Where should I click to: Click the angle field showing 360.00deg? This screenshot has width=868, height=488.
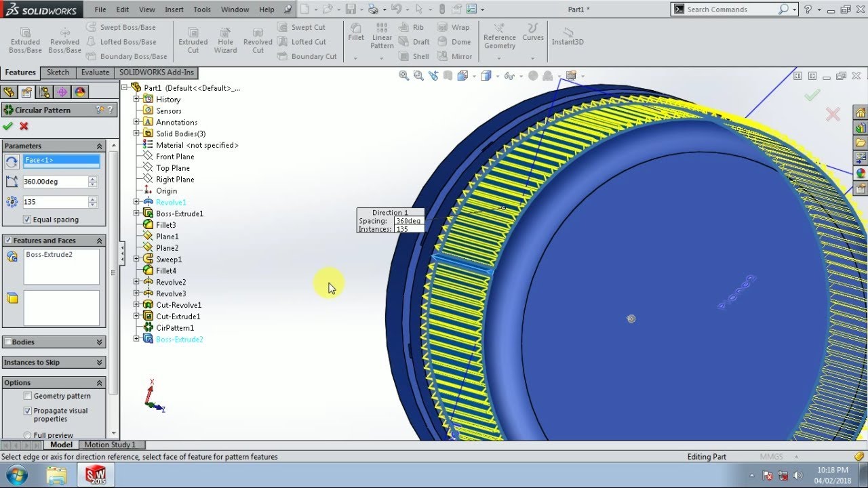coord(54,182)
